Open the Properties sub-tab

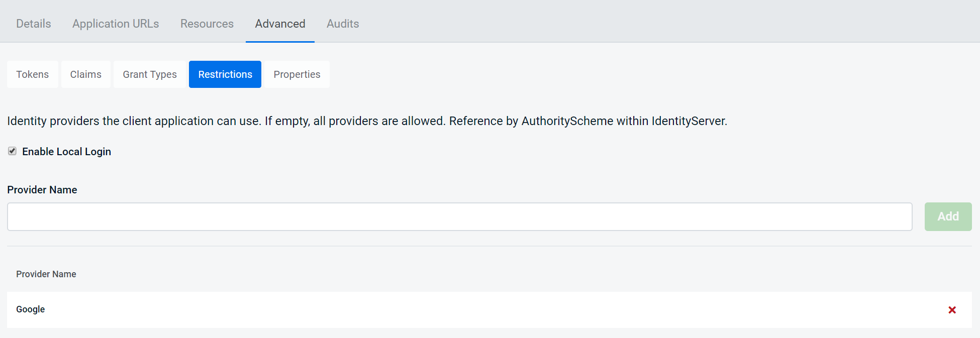pos(297,74)
